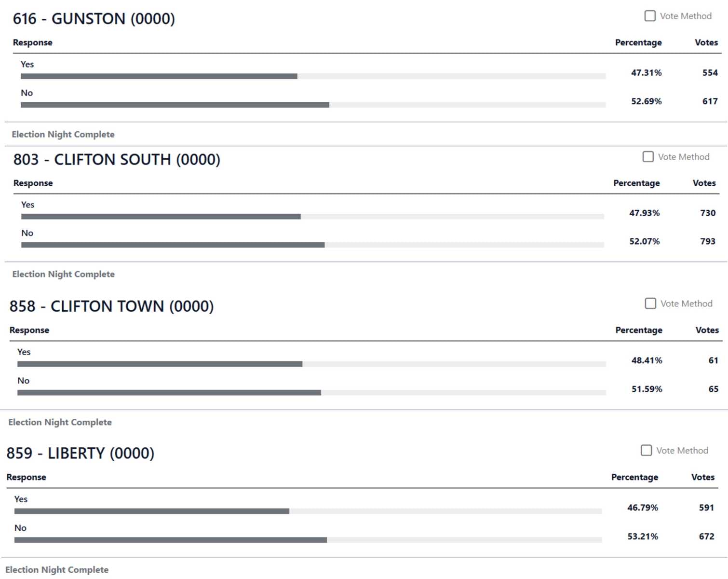728x579 pixels.
Task: Click Response column header for Clifton Town
Action: [29, 330]
